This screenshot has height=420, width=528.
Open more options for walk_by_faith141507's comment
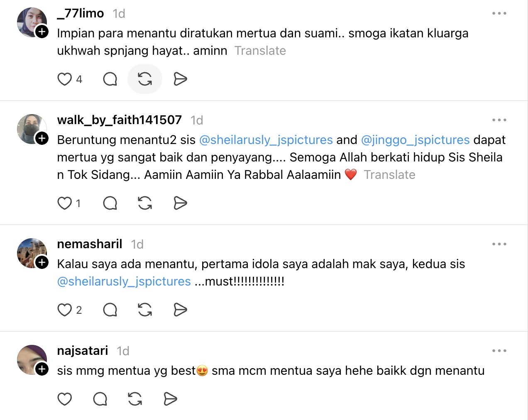coord(499,120)
